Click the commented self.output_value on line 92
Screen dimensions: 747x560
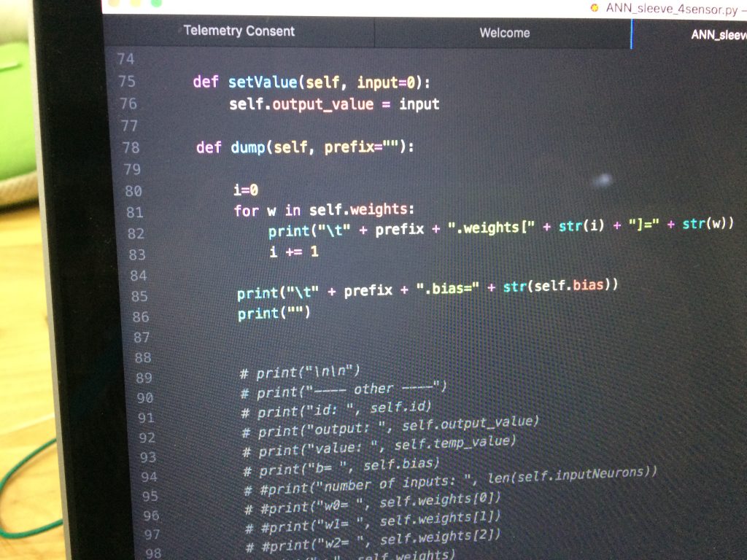[471, 423]
